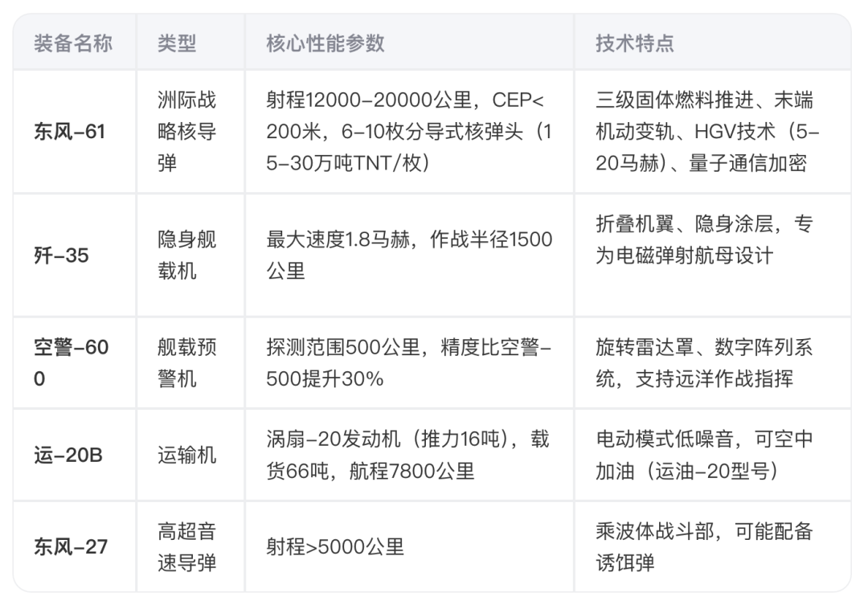Viewport: 868px width, 605px height.
Task: Select the 隐身舰载机 type cell
Action: point(190,255)
